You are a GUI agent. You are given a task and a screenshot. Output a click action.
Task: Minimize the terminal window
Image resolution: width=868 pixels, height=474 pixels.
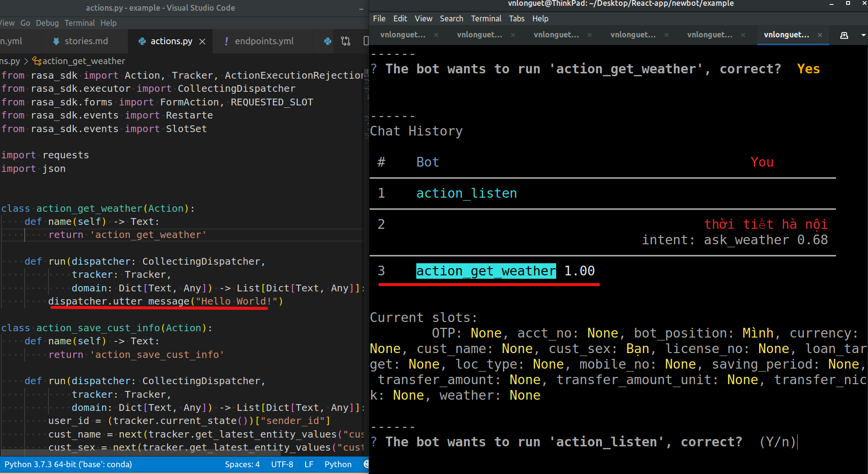point(831,4)
